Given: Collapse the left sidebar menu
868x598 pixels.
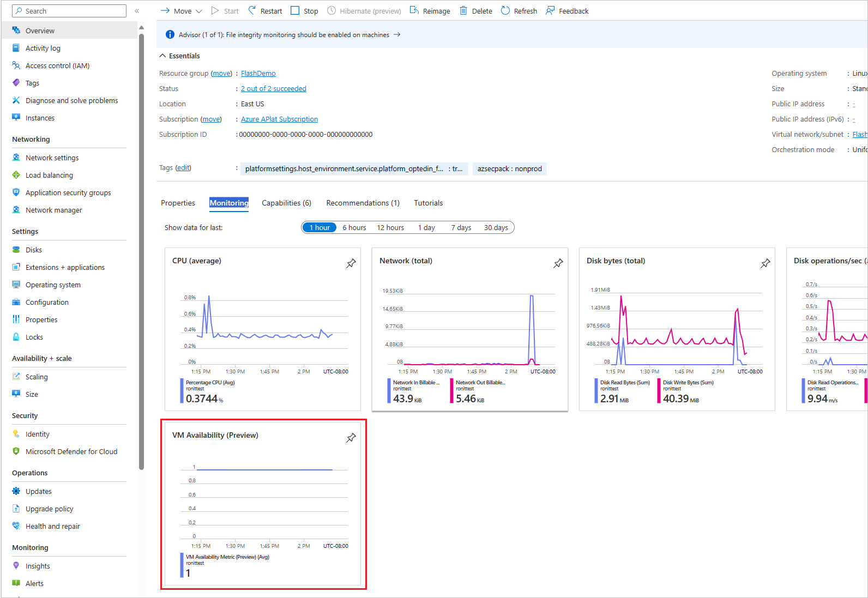Looking at the screenshot, I should point(137,11).
